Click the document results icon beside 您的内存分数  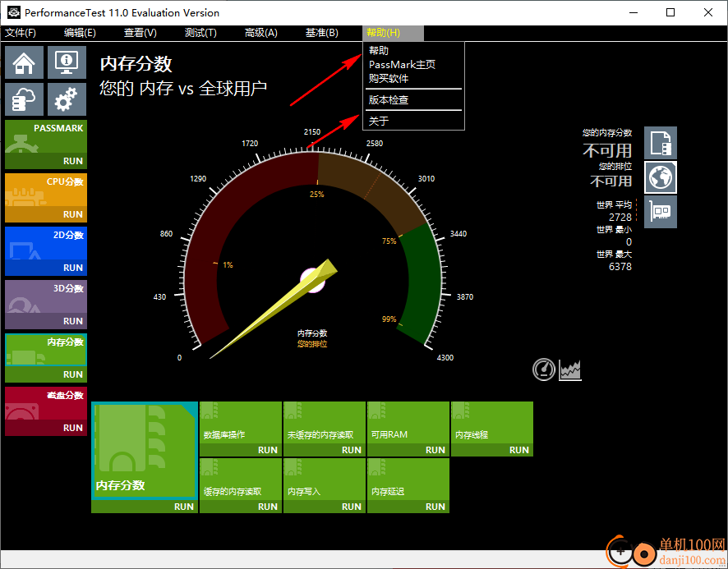pyautogui.click(x=661, y=143)
